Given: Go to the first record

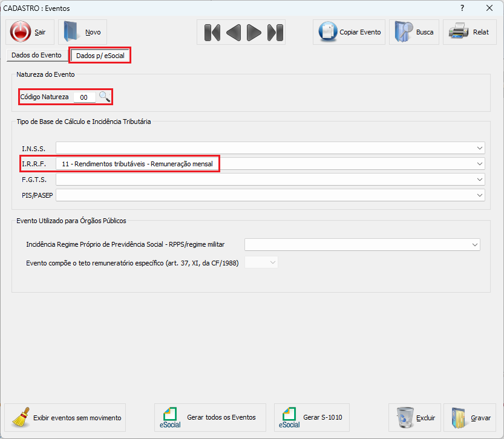Looking at the screenshot, I should coord(212,32).
